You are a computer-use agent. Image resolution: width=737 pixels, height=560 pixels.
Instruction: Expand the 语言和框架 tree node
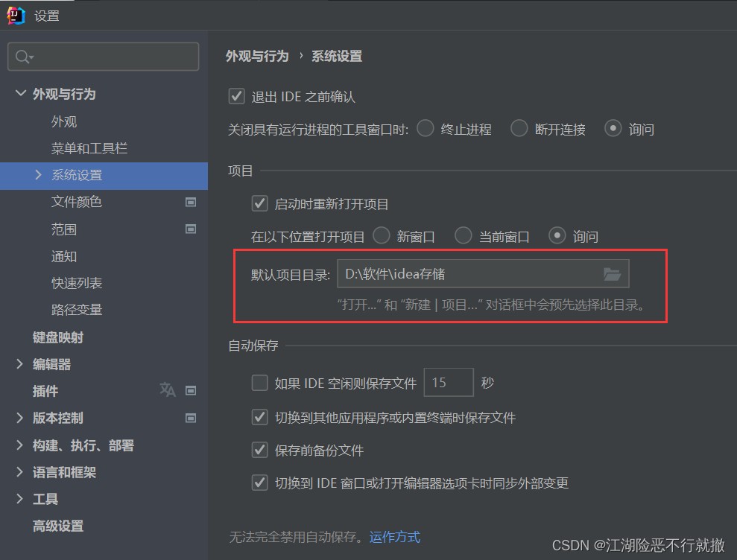(x=19, y=471)
